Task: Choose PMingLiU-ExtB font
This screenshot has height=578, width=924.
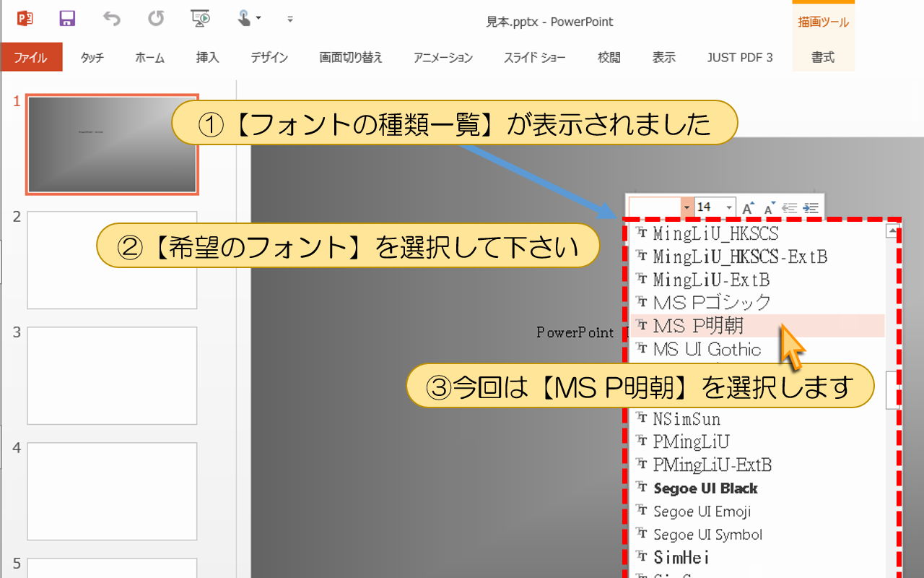Action: tap(757, 465)
